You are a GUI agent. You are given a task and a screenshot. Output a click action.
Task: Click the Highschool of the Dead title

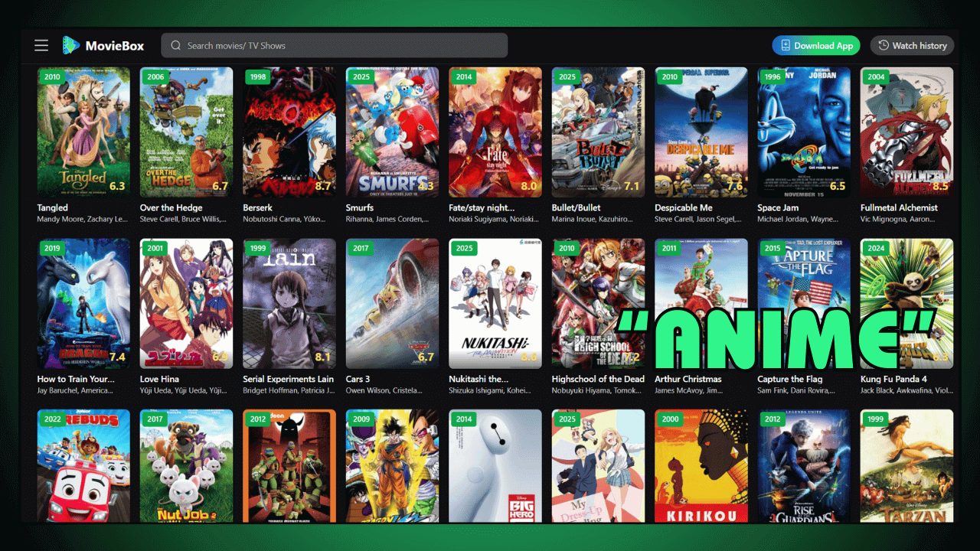598,379
